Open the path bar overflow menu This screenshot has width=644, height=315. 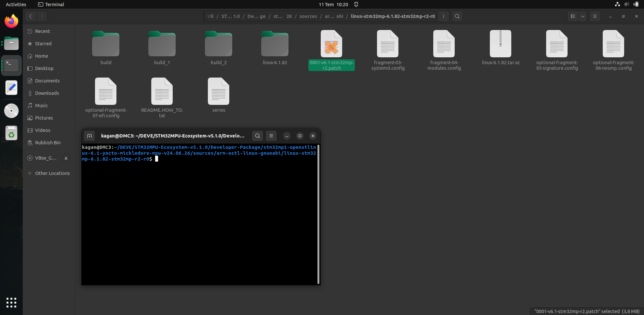click(444, 16)
